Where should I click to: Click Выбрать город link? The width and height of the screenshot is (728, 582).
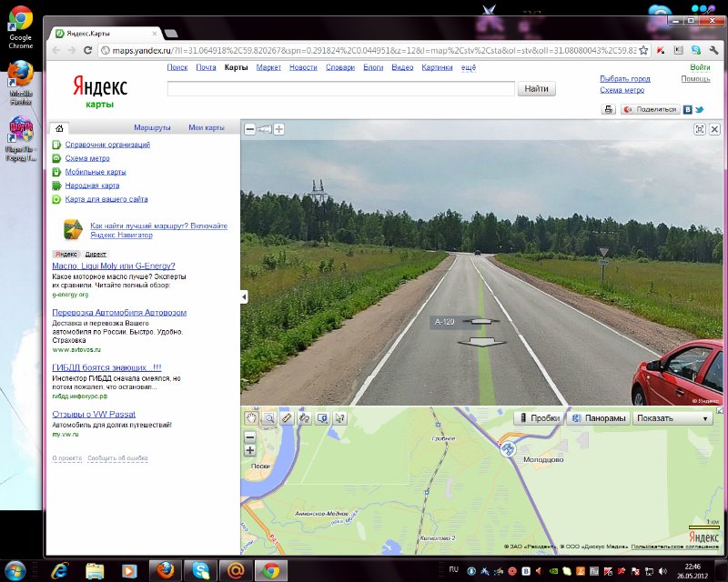(625, 79)
